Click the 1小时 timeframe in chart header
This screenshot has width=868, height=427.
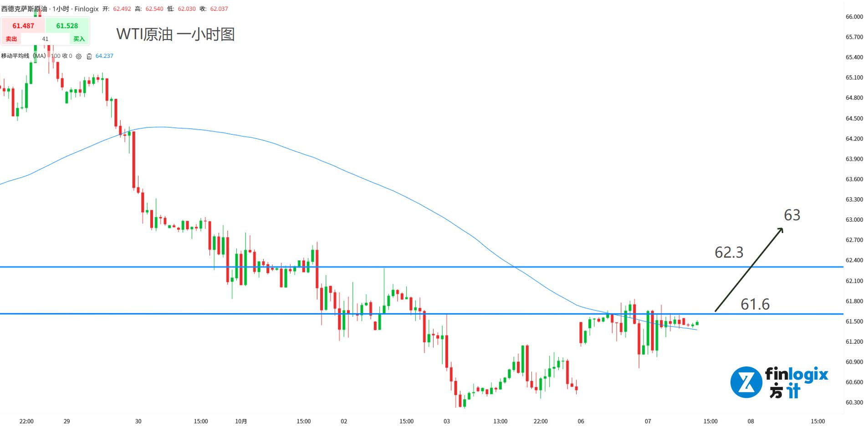[61, 9]
